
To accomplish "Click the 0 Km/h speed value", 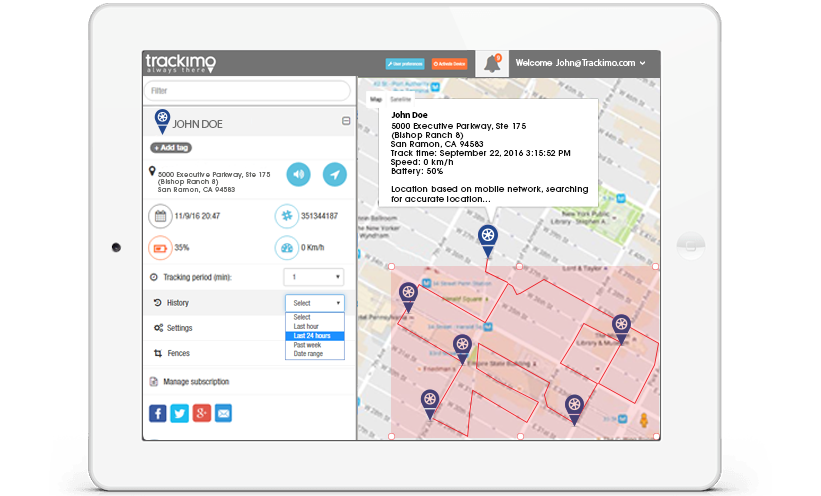I will 313,248.
